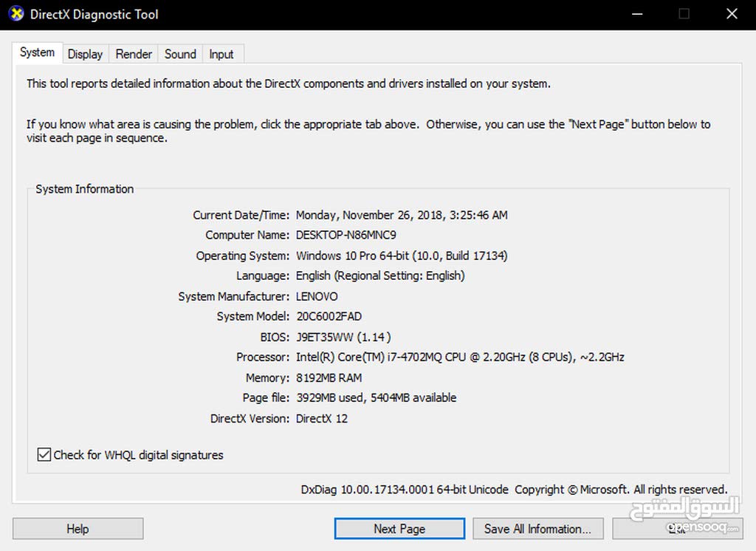Click the System Information group label
Viewport: 756px width, 551px height.
[84, 188]
